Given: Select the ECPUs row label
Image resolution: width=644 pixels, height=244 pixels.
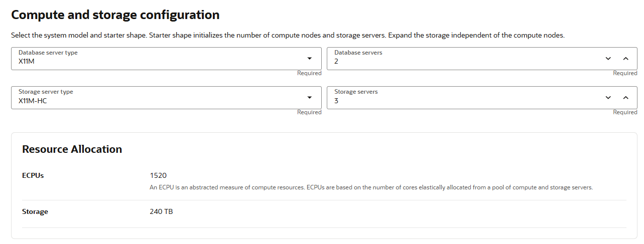Looking at the screenshot, I should point(33,175).
